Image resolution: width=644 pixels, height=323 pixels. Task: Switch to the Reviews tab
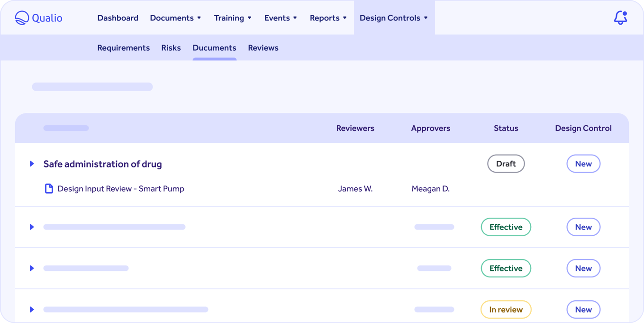point(263,47)
